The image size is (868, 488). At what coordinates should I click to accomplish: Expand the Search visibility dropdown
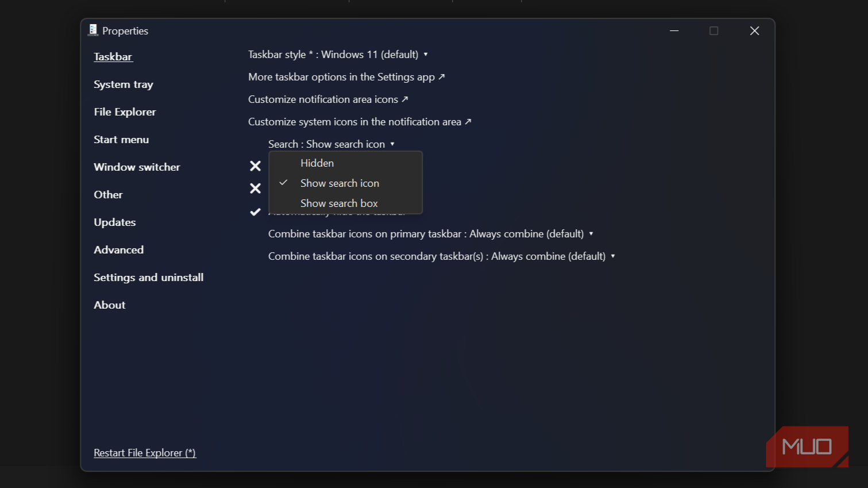click(331, 144)
